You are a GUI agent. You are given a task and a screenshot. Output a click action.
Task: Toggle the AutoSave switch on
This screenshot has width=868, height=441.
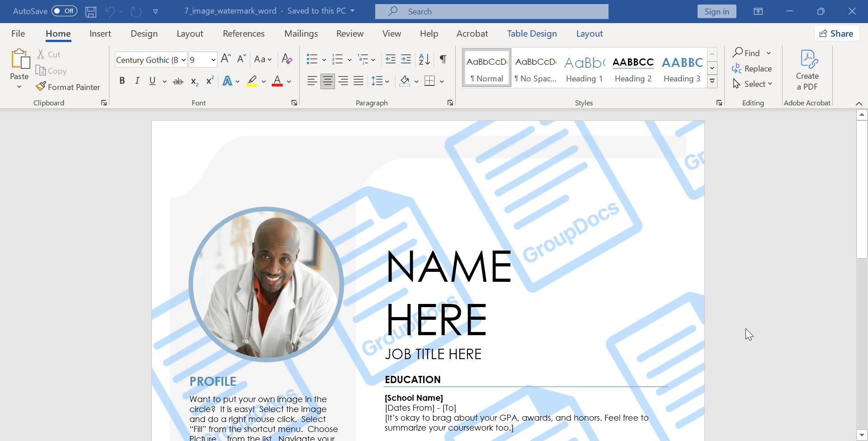(64, 11)
